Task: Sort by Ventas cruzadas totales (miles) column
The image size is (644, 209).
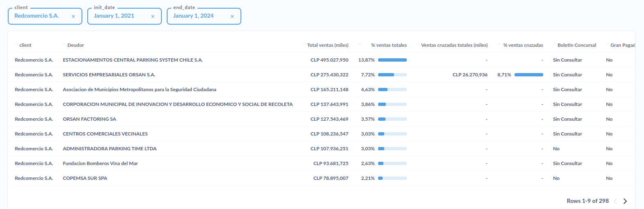Action: coord(454,45)
